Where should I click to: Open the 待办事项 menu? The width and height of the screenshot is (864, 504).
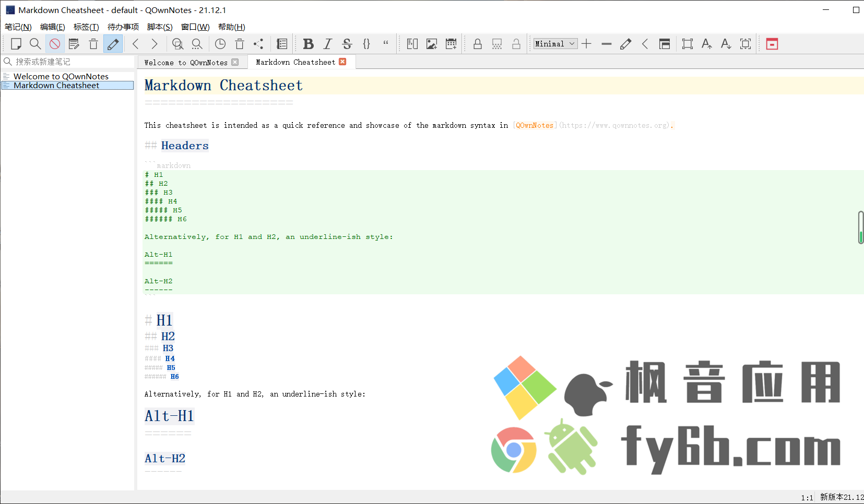click(123, 27)
